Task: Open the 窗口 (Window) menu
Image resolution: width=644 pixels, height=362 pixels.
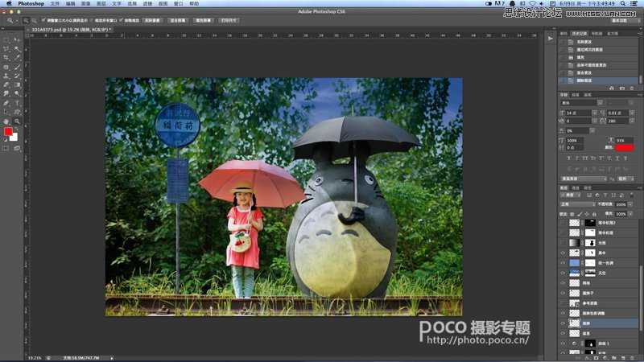Action: 178,3
